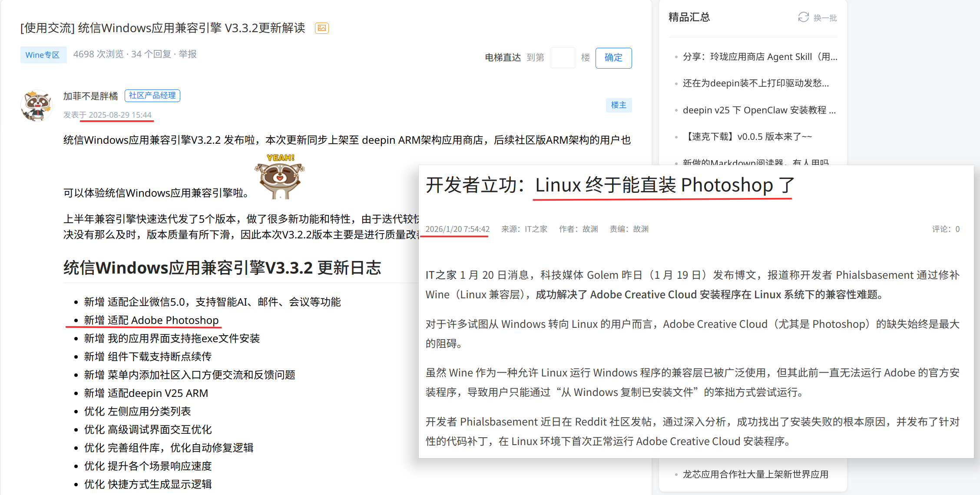Click the 社区产品经理 role badge

(x=152, y=96)
